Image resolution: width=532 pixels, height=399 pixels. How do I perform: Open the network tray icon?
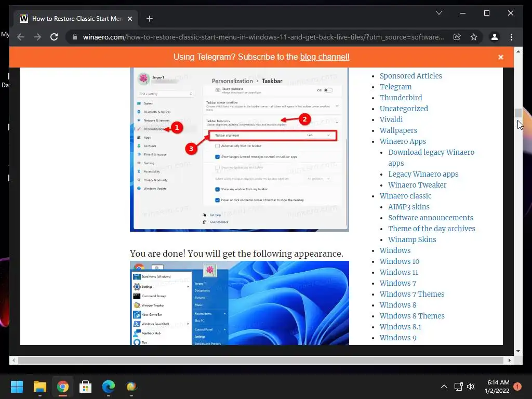coord(458,387)
